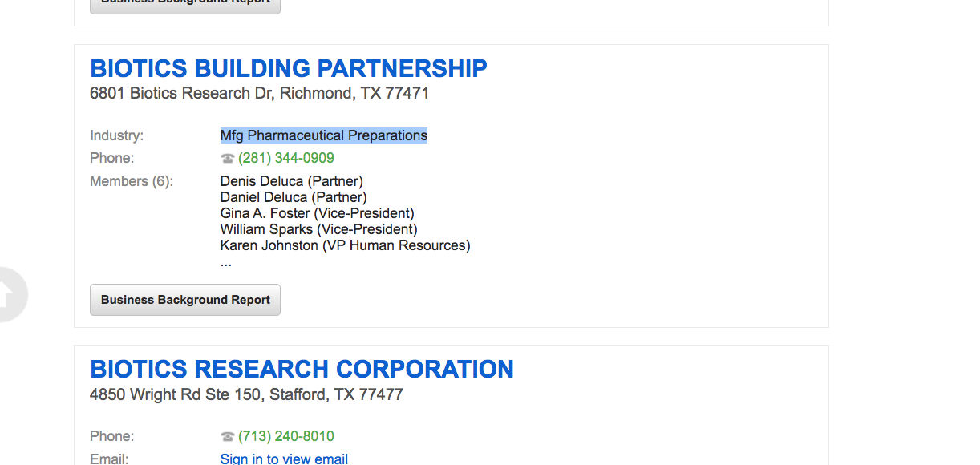The height and width of the screenshot is (465, 980).
Task: Select member Denis Deluca (Partner)
Action: tap(292, 181)
